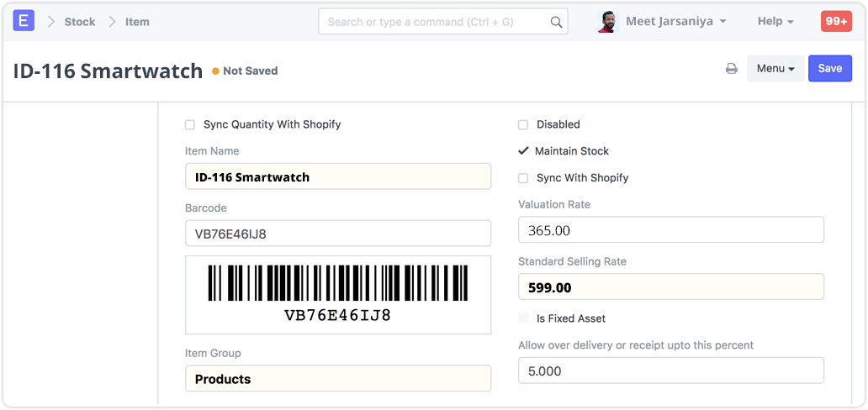Focus the search command bar
The width and height of the screenshot is (868, 410).
[443, 22]
